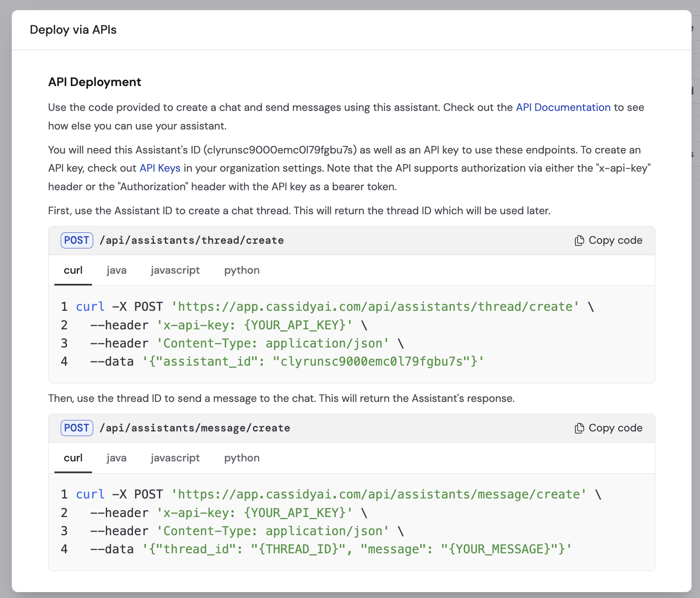Viewport: 700px width, 598px height.
Task: Select javascript tab for the message endpoint
Action: click(x=175, y=458)
